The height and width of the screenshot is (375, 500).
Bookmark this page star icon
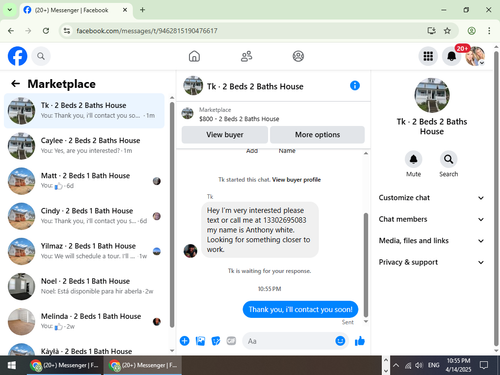447,31
